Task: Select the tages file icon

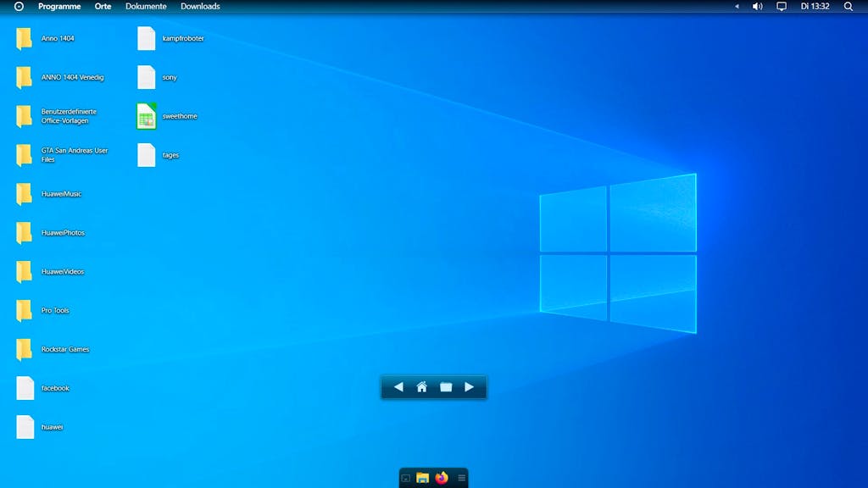Action: (x=146, y=155)
